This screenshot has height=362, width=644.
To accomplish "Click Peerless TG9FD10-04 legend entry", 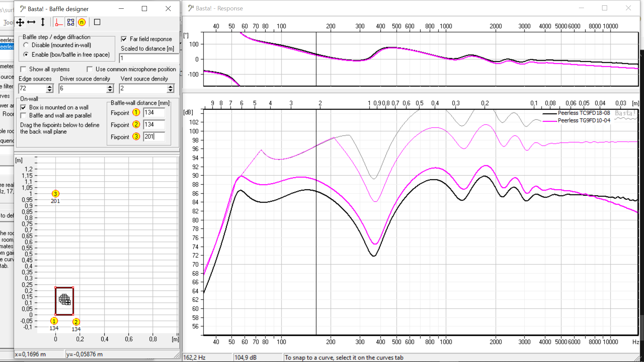I will pos(584,121).
